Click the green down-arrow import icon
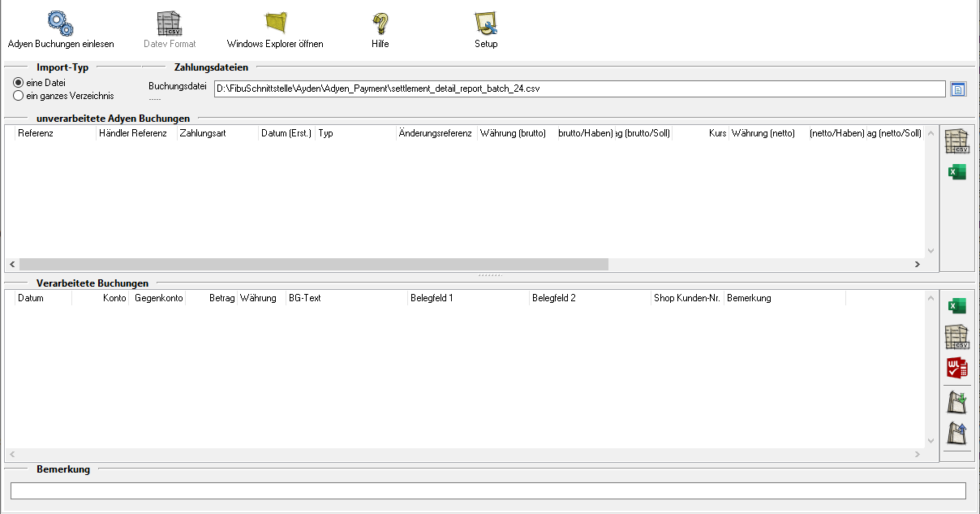 click(957, 401)
